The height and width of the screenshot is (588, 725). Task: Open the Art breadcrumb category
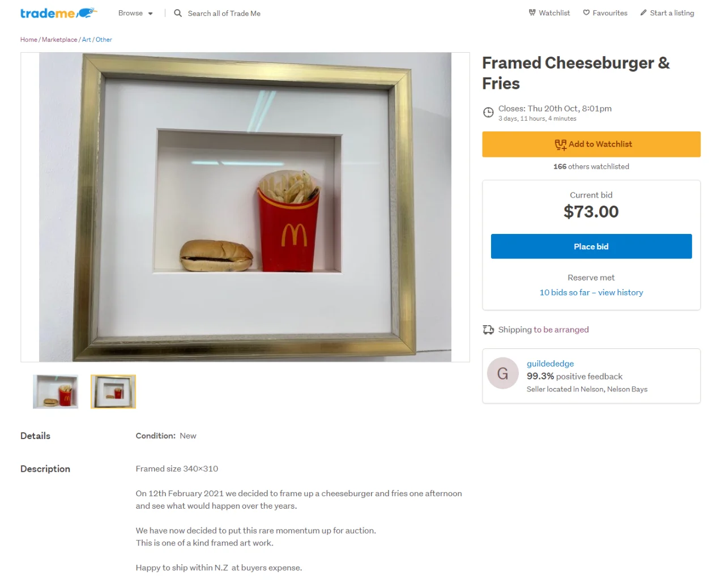point(86,40)
